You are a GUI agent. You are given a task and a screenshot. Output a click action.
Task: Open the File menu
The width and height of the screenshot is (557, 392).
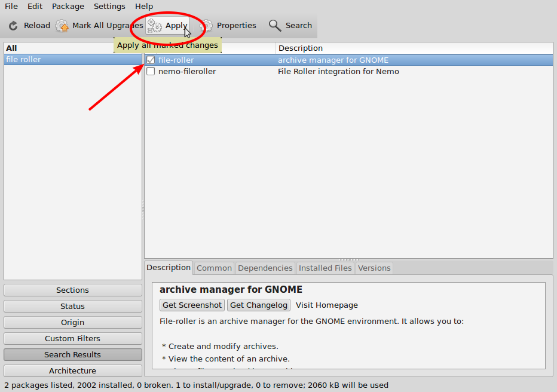[11, 7]
